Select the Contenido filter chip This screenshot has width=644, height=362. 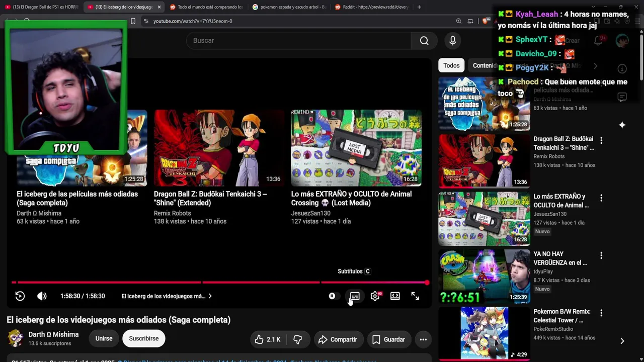[x=484, y=65]
